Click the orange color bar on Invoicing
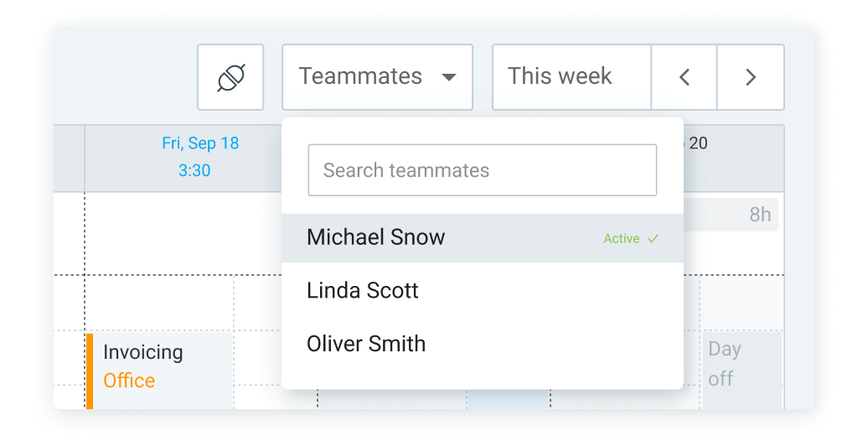The height and width of the screenshot is (436, 868). [x=90, y=371]
